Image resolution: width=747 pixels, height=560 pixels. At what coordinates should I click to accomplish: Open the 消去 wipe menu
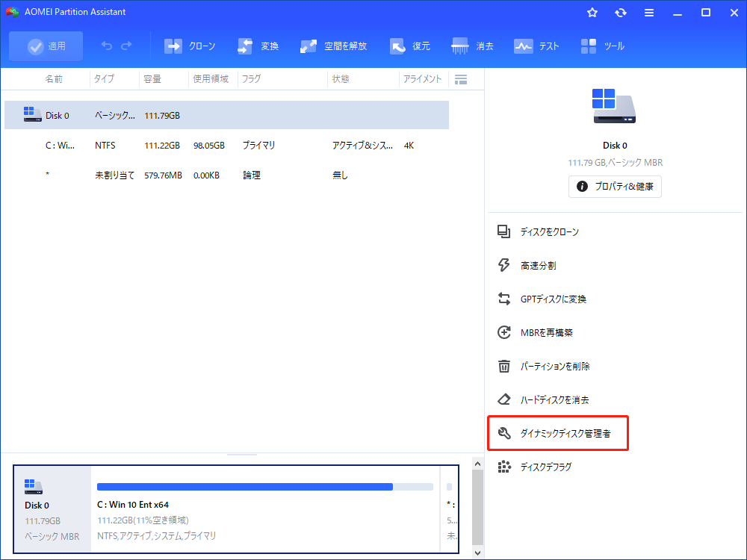[x=472, y=46]
